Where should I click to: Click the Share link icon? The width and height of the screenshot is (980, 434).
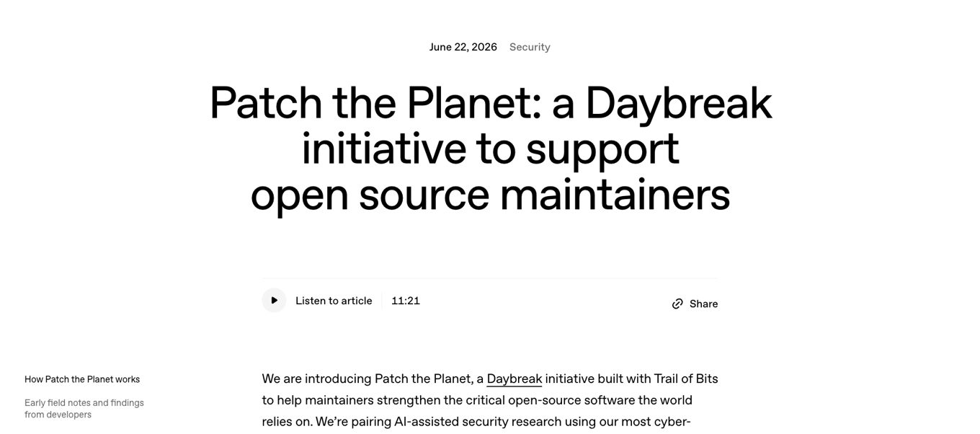point(677,304)
